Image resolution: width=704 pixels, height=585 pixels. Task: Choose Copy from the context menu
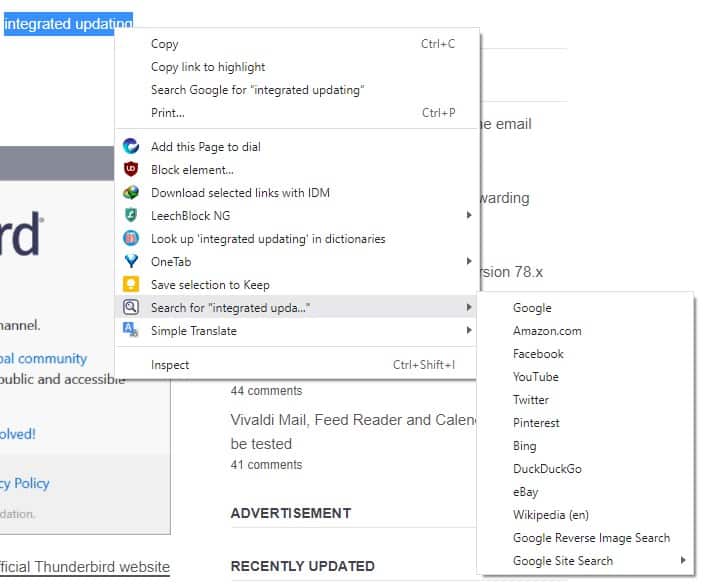coord(297,44)
